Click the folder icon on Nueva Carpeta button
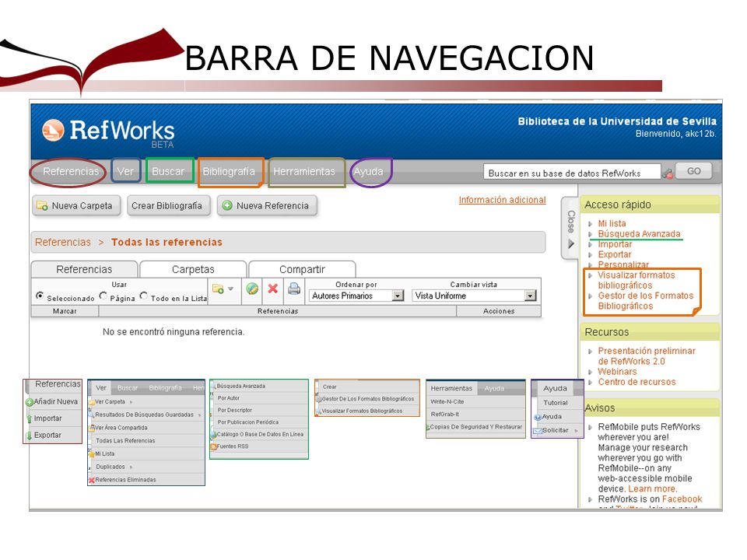Screen dimensions: 747x560 (42, 205)
